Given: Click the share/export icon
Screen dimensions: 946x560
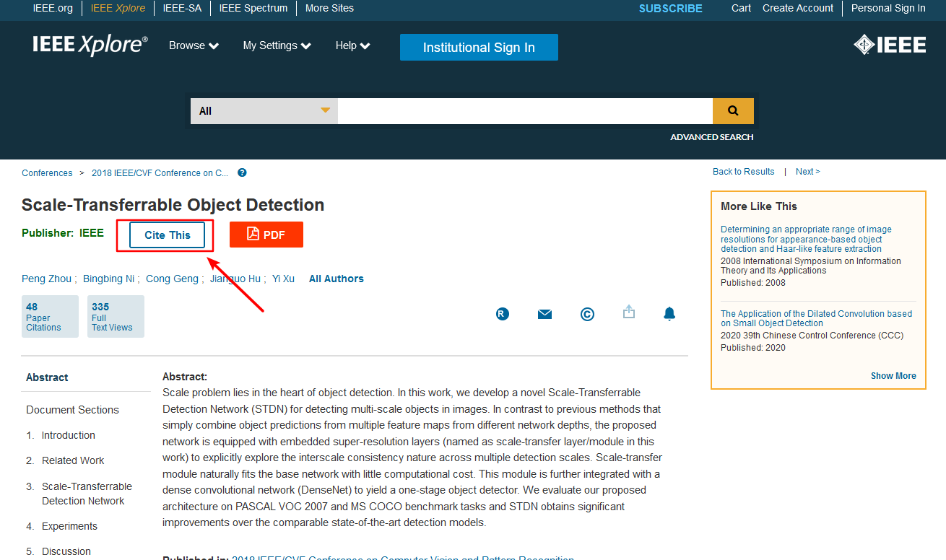Looking at the screenshot, I should coord(629,312).
